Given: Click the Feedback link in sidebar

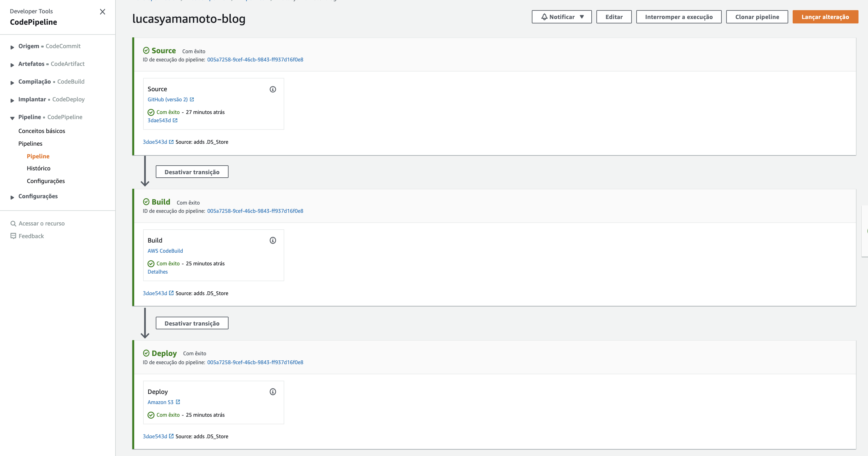Looking at the screenshot, I should (x=31, y=236).
